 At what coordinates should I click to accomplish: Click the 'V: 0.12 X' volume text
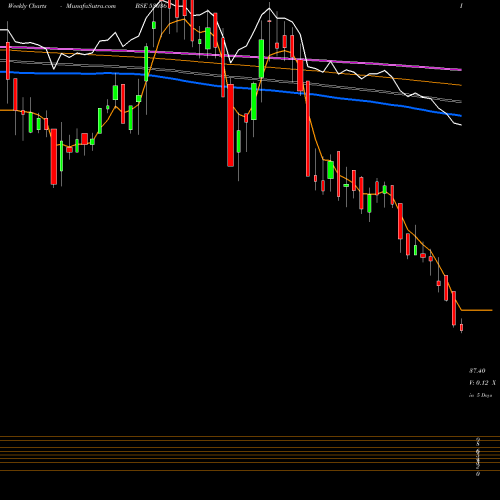pos(482,383)
